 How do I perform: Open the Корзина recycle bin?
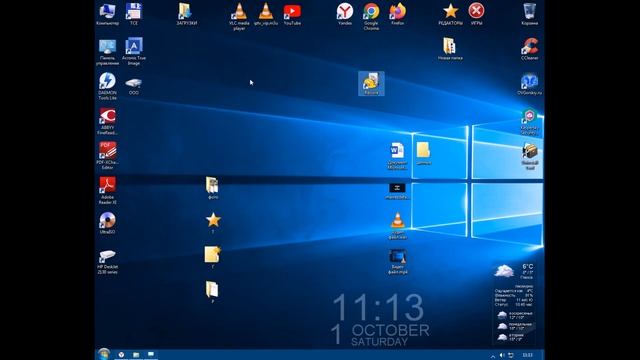529,14
